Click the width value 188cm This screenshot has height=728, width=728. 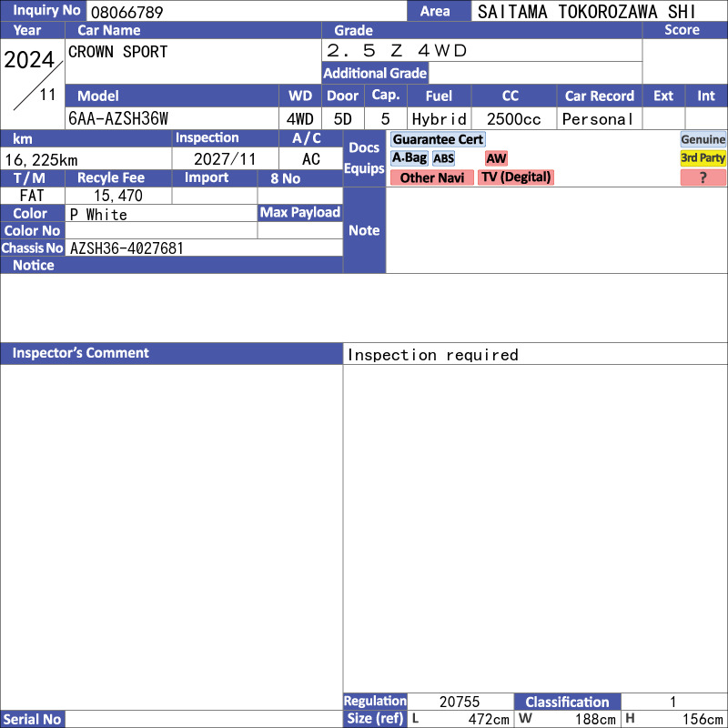pyautogui.click(x=595, y=719)
